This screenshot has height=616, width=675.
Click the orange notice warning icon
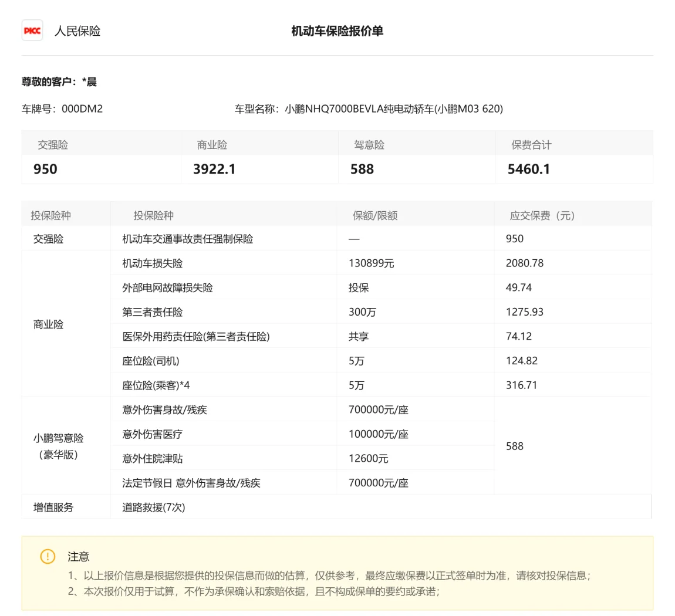tap(48, 556)
